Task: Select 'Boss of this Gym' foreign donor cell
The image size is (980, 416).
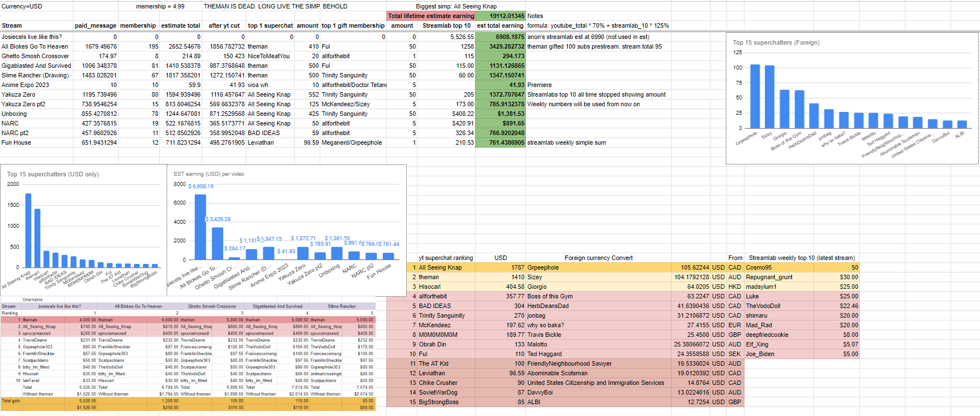Action: (x=550, y=296)
